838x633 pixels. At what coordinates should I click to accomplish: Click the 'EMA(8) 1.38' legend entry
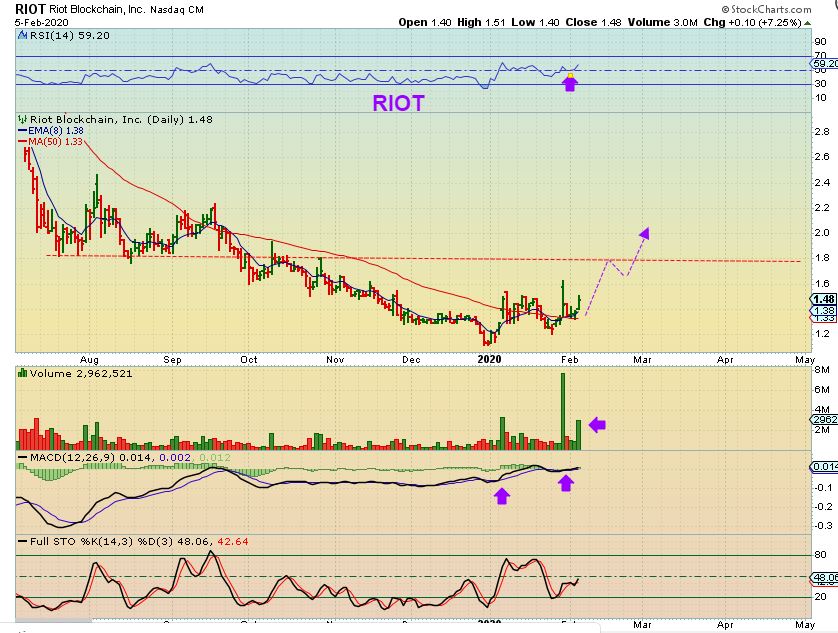(56, 130)
